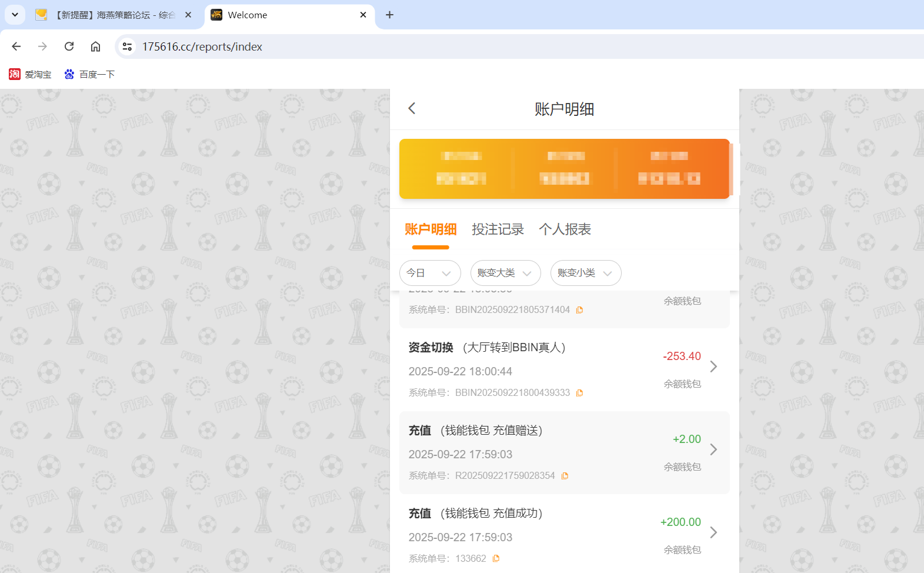Switch to the 投注记录 tab
The height and width of the screenshot is (573, 924).
(498, 229)
